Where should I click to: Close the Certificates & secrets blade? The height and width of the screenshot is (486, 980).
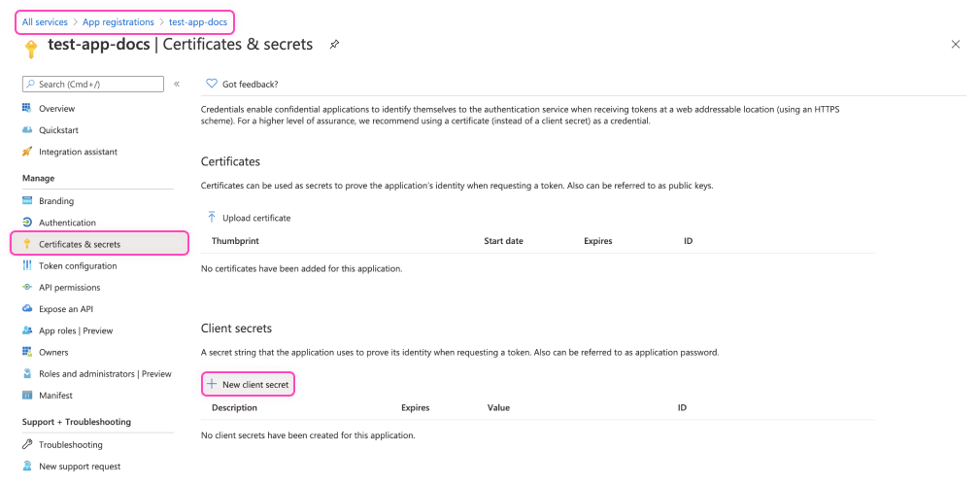click(x=956, y=45)
